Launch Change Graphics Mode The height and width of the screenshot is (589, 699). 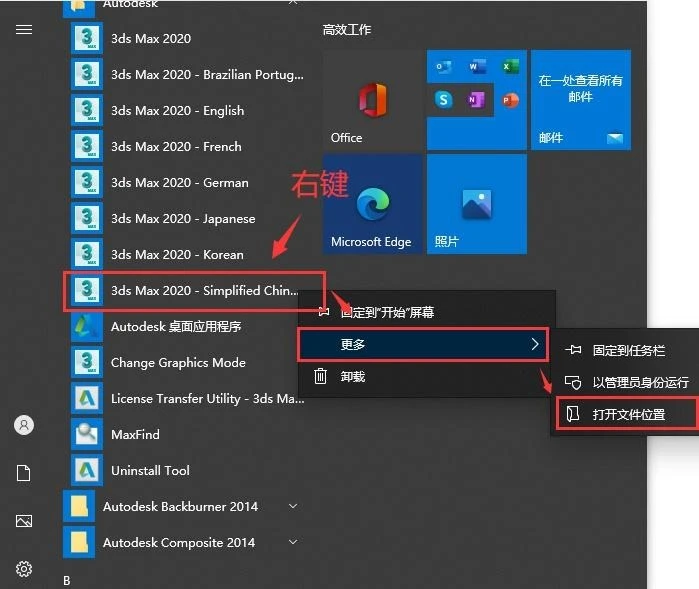[x=178, y=363]
